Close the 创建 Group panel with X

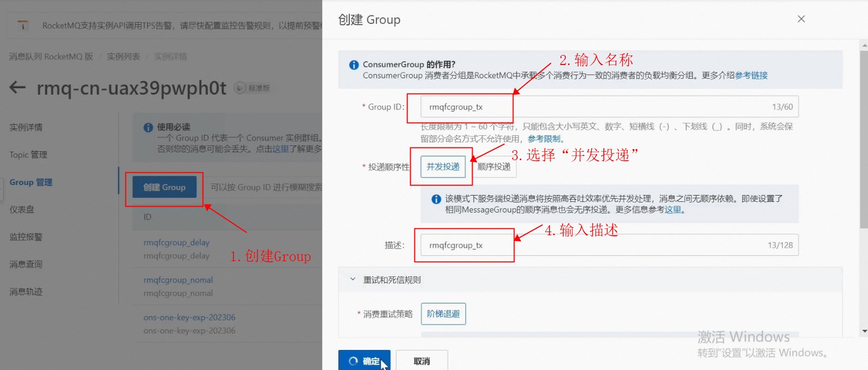click(801, 19)
